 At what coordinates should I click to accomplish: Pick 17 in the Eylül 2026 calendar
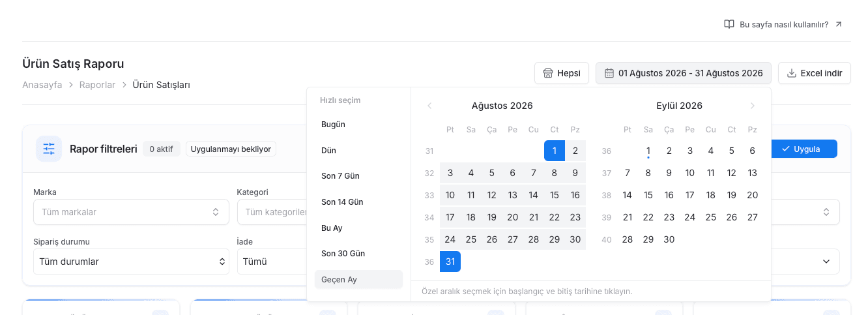(690, 195)
